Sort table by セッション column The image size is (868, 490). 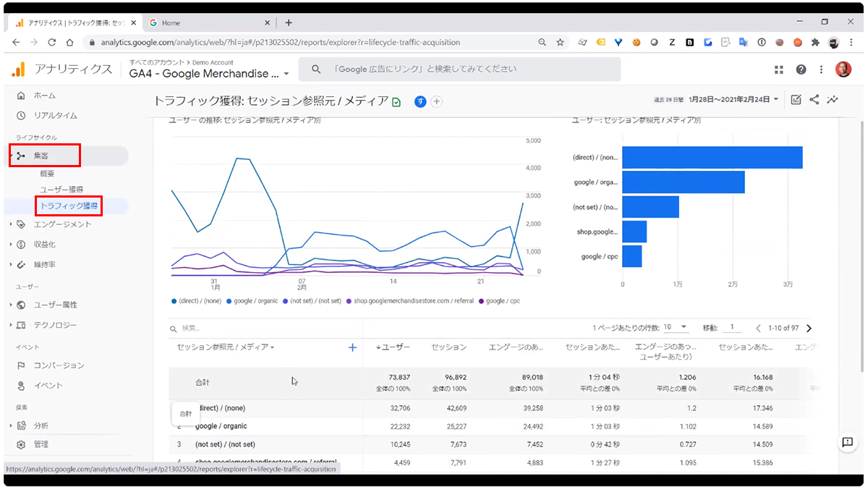(449, 347)
